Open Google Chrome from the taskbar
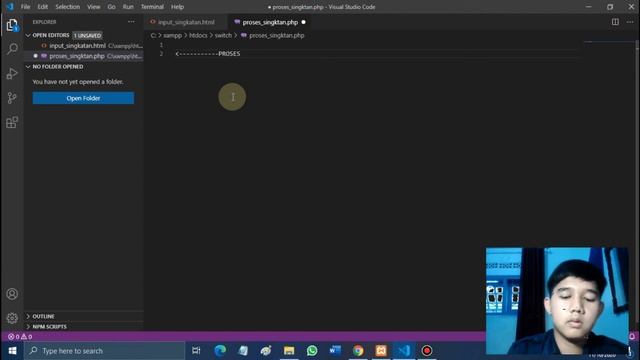 pos(358,351)
